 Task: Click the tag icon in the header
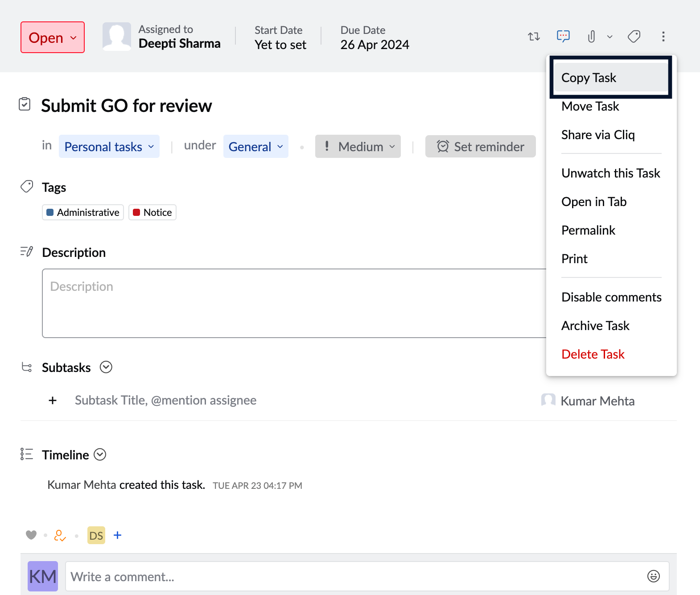(x=634, y=37)
